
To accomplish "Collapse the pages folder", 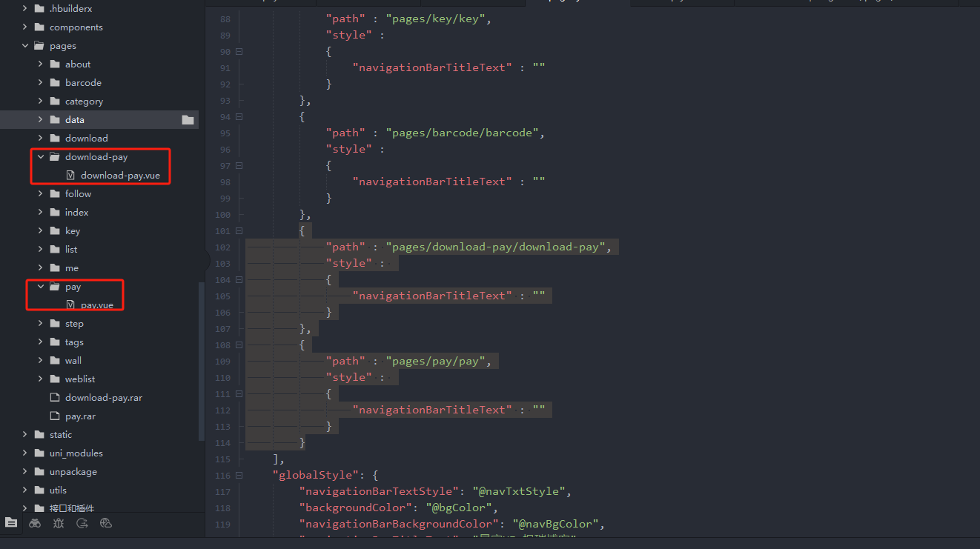I will pos(25,46).
